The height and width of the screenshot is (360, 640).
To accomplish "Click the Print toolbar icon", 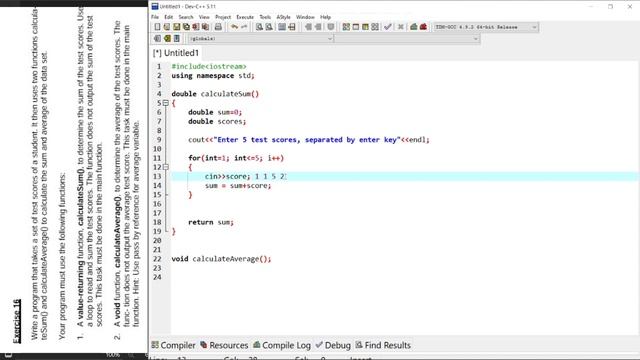I will [x=218, y=27].
